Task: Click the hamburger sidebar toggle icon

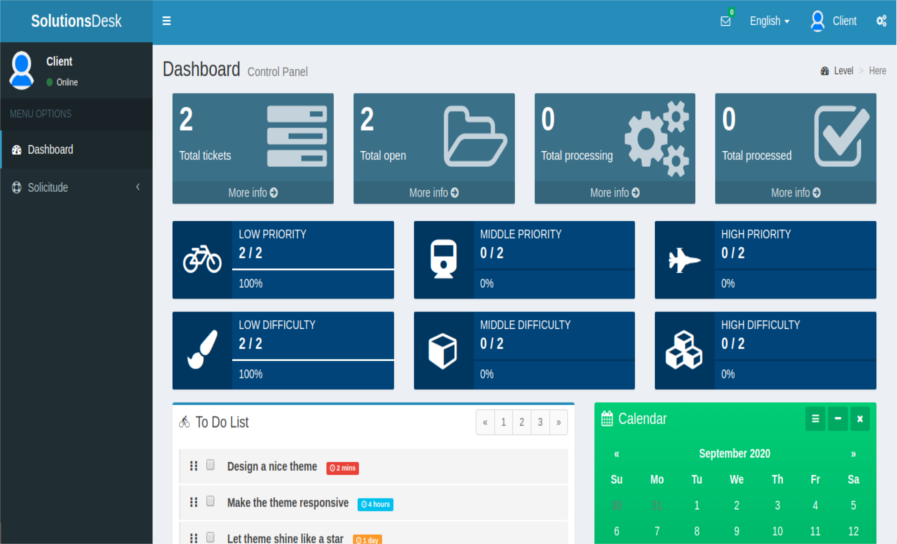Action: [x=166, y=21]
